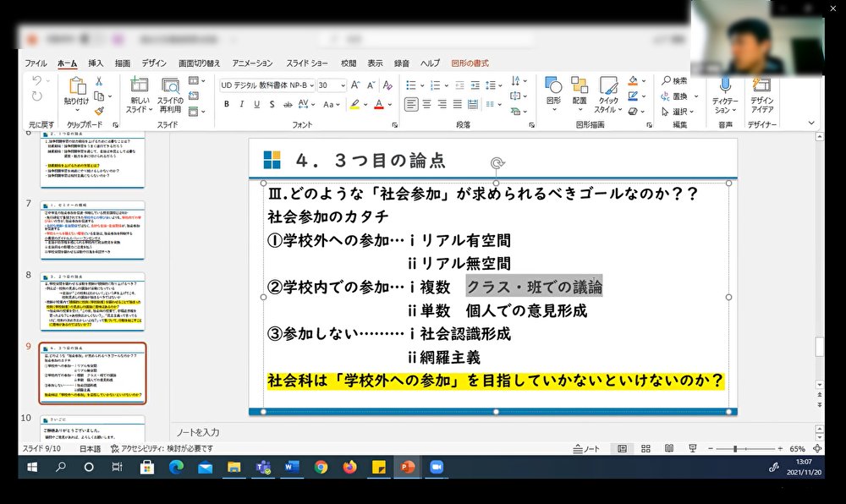
Task: Center align the text
Action: click(x=426, y=104)
